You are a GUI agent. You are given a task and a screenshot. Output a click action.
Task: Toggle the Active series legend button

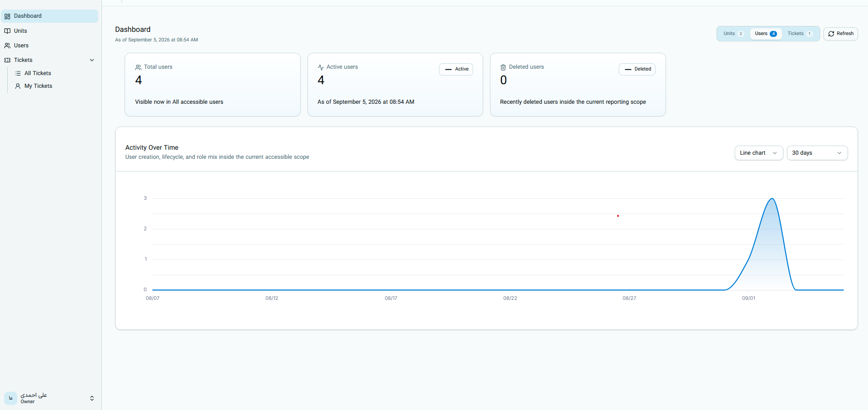pos(456,69)
